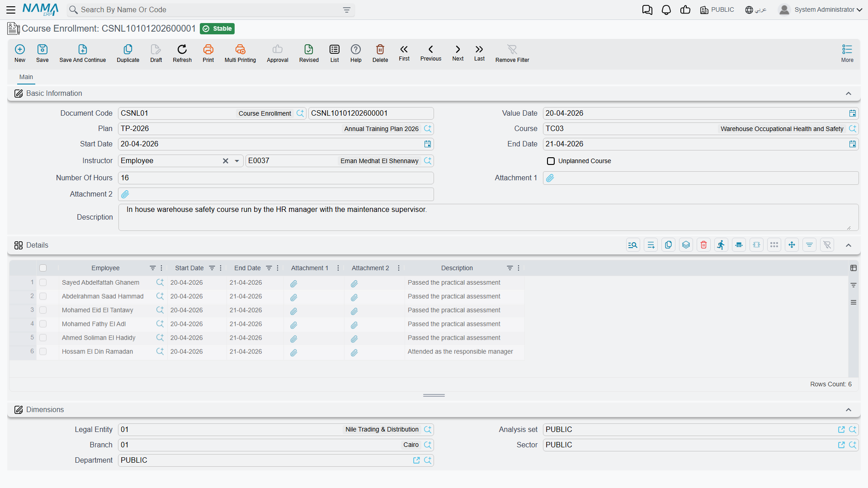Check the row for Mohamed Eid El Tantawy

(x=43, y=310)
